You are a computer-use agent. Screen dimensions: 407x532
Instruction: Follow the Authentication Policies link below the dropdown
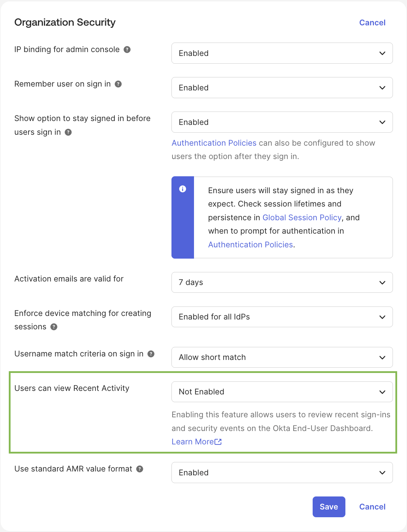tap(214, 143)
